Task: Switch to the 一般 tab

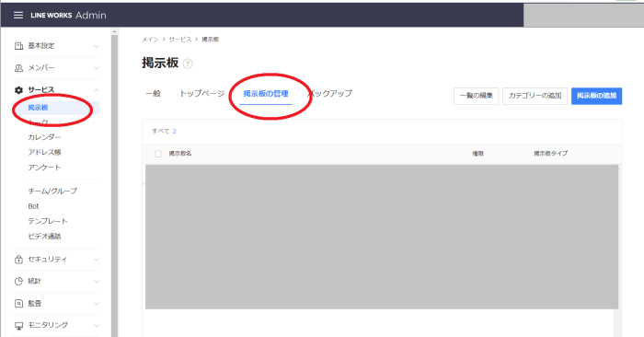Action: (153, 94)
